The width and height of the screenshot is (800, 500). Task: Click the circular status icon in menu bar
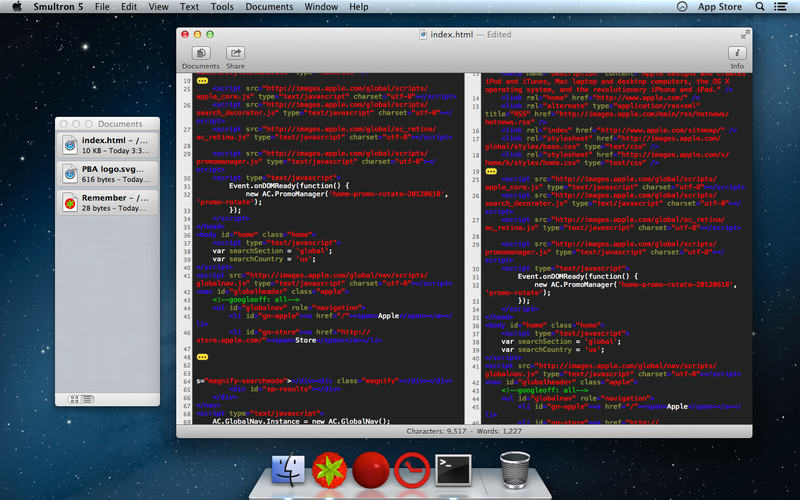pyautogui.click(x=682, y=7)
